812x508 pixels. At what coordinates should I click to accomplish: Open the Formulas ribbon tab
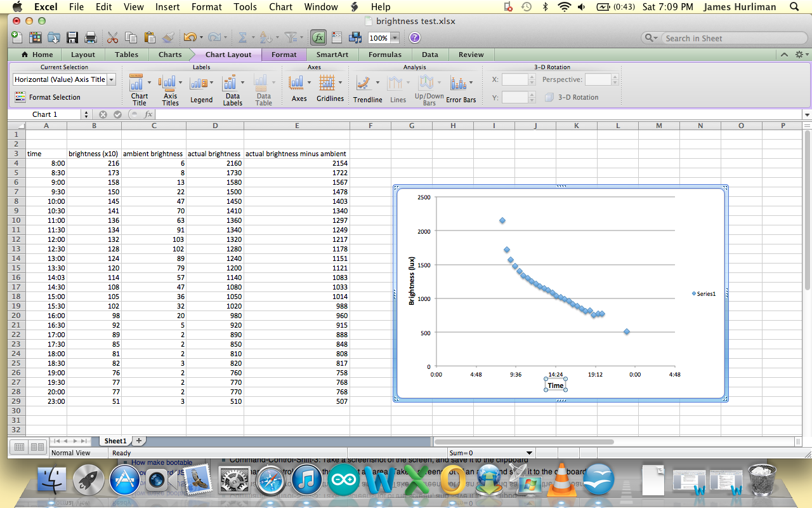tap(385, 55)
